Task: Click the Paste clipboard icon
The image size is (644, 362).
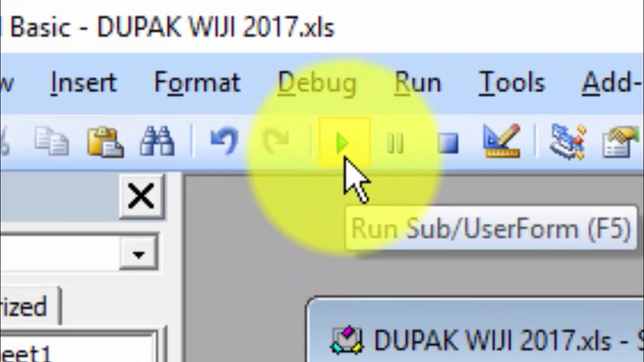Action: [105, 141]
